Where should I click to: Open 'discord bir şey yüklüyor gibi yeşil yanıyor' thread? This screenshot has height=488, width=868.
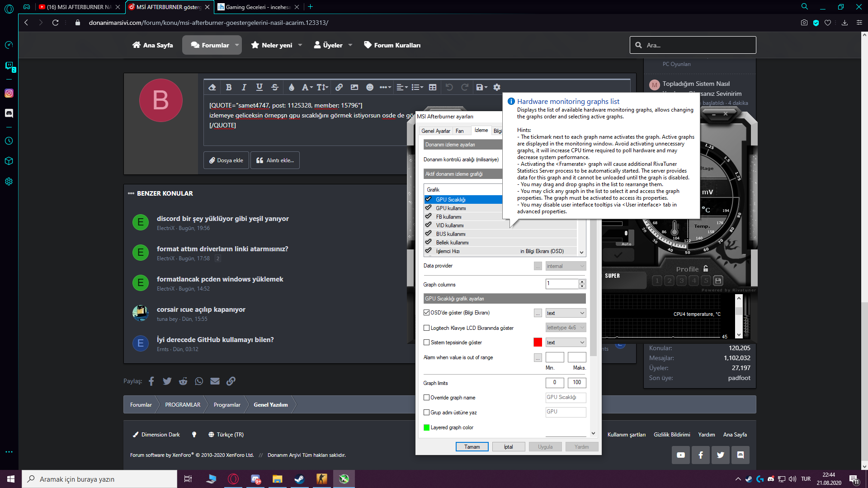point(222,219)
